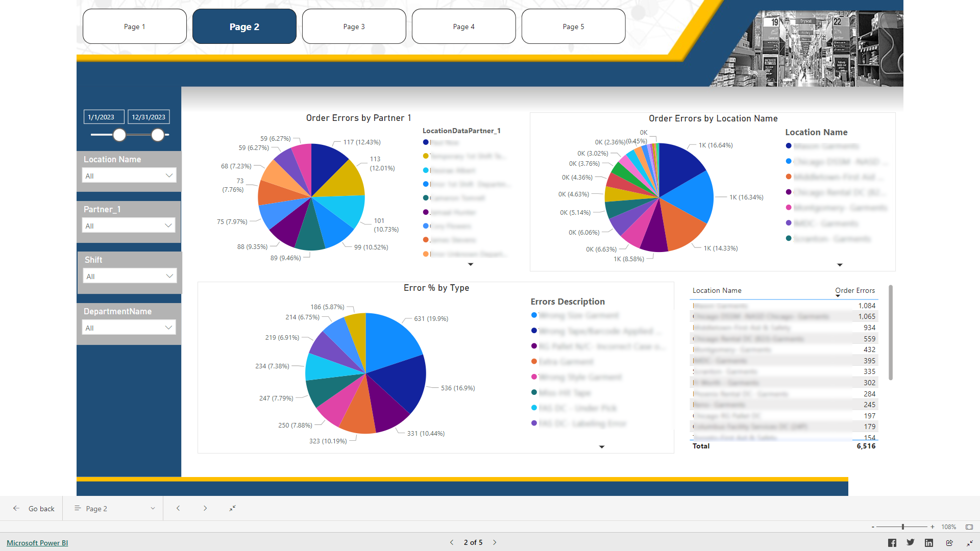Viewport: 980px width, 551px height.
Task: Switch to the Page 5 tab
Action: pyautogui.click(x=573, y=26)
